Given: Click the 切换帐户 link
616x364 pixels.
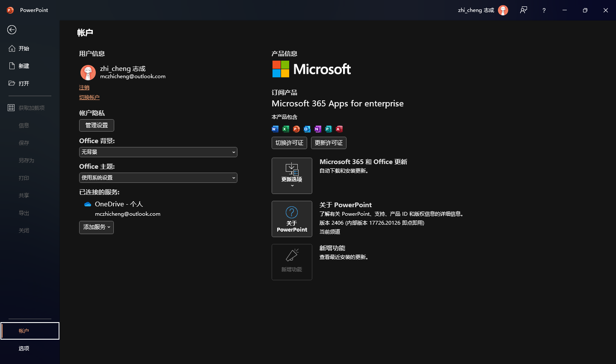Looking at the screenshot, I should pyautogui.click(x=89, y=97).
